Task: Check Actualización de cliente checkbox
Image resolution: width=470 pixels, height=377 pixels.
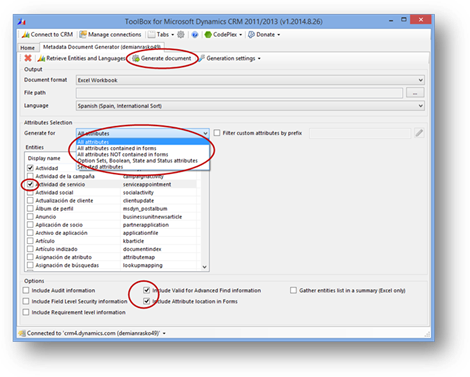Action: tap(30, 200)
